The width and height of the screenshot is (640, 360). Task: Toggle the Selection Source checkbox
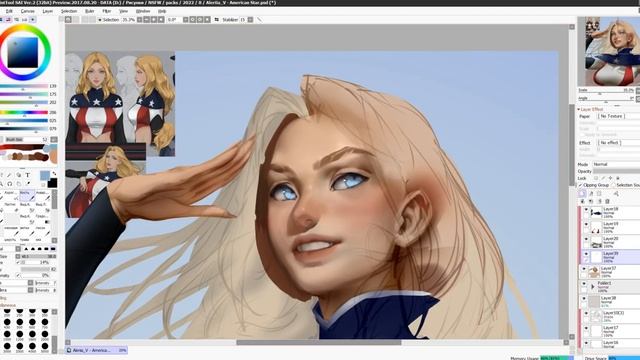click(x=613, y=185)
